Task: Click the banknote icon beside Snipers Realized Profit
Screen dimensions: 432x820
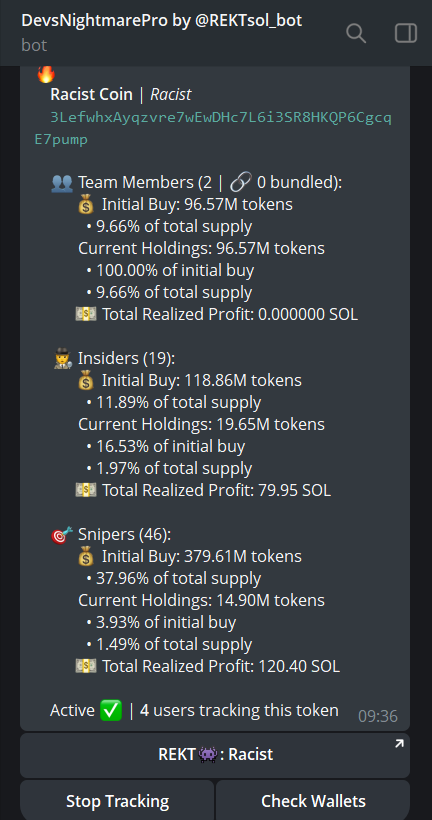Action: (86, 666)
